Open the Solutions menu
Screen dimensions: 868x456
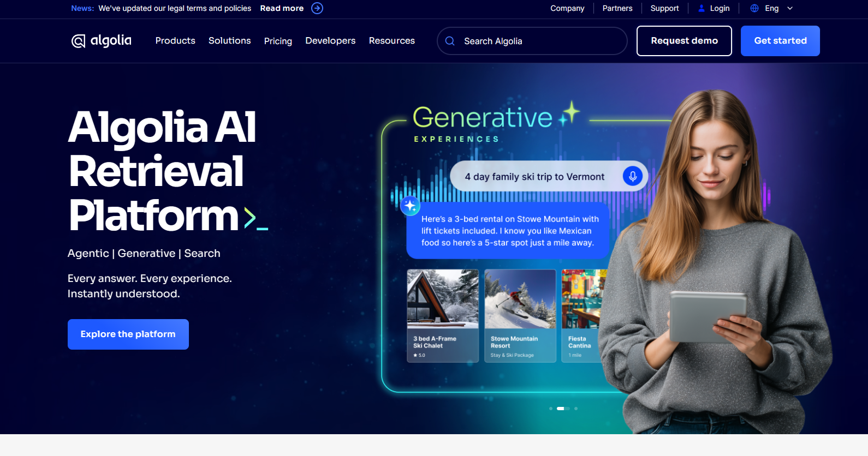230,41
